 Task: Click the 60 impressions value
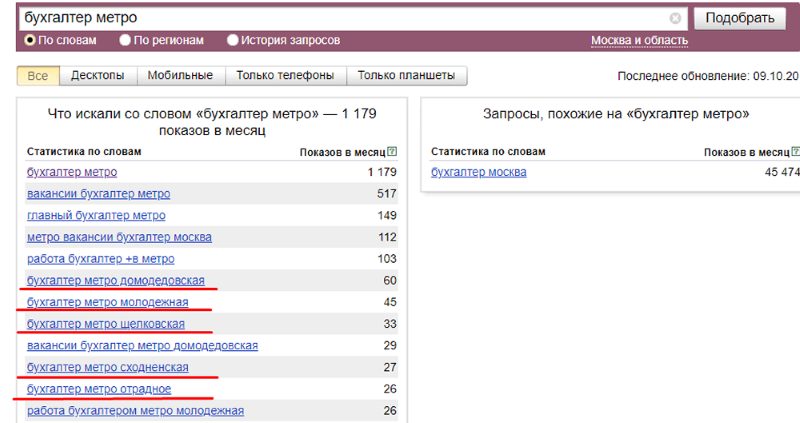390,281
